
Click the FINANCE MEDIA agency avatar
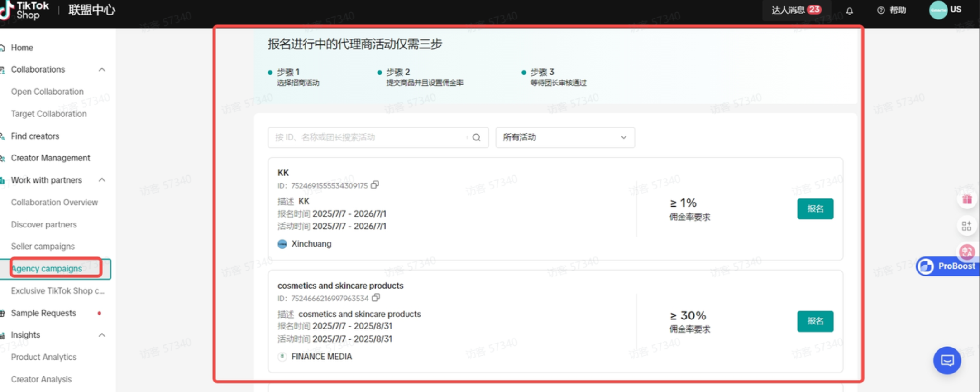click(282, 357)
